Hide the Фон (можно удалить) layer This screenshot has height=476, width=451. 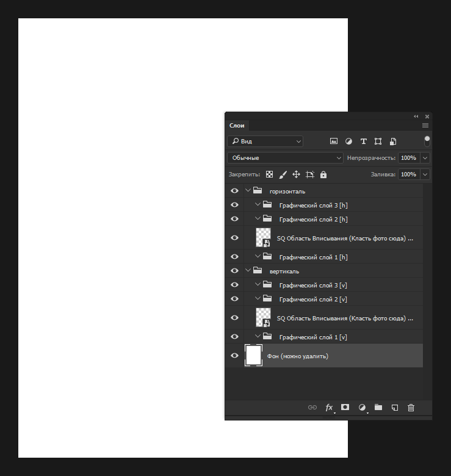coord(234,356)
